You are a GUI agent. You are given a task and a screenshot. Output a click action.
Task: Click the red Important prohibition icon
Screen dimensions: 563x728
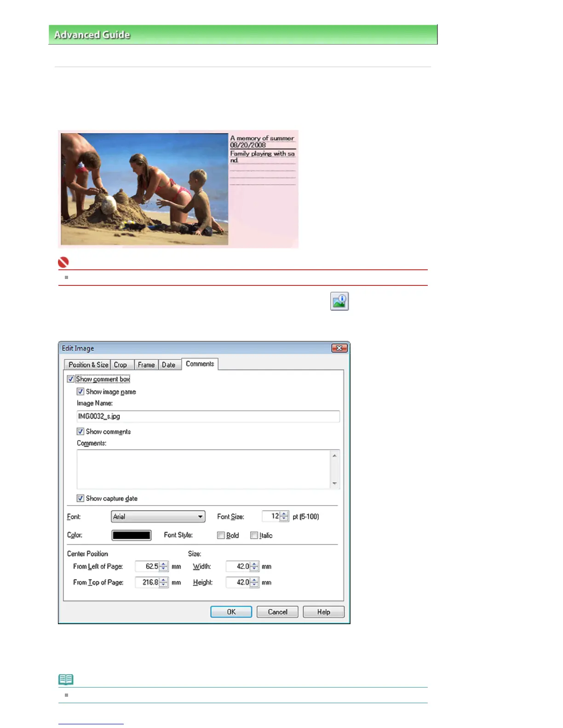pos(63,262)
